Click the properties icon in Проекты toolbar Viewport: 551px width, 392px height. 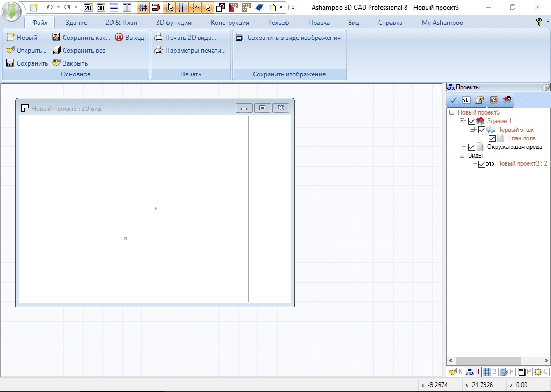tap(479, 100)
